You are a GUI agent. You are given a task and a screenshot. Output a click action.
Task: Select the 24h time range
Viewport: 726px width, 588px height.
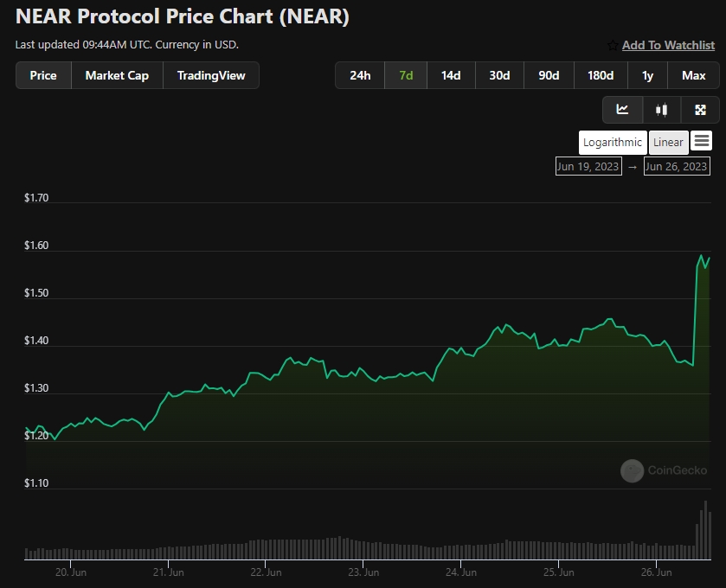coord(360,75)
